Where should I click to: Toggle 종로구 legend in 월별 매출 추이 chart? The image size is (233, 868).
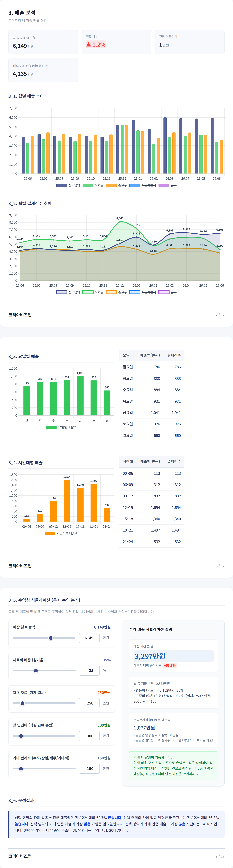click(x=116, y=185)
